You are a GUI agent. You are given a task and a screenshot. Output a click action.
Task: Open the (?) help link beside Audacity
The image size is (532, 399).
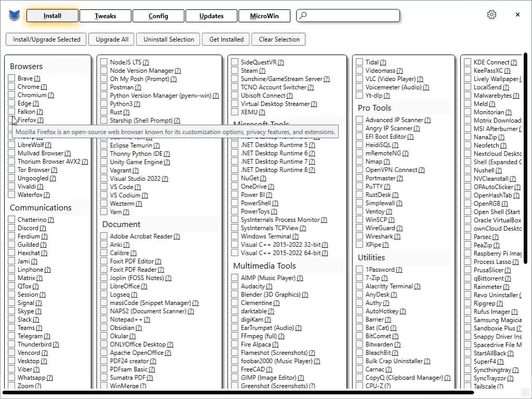pyautogui.click(x=269, y=286)
